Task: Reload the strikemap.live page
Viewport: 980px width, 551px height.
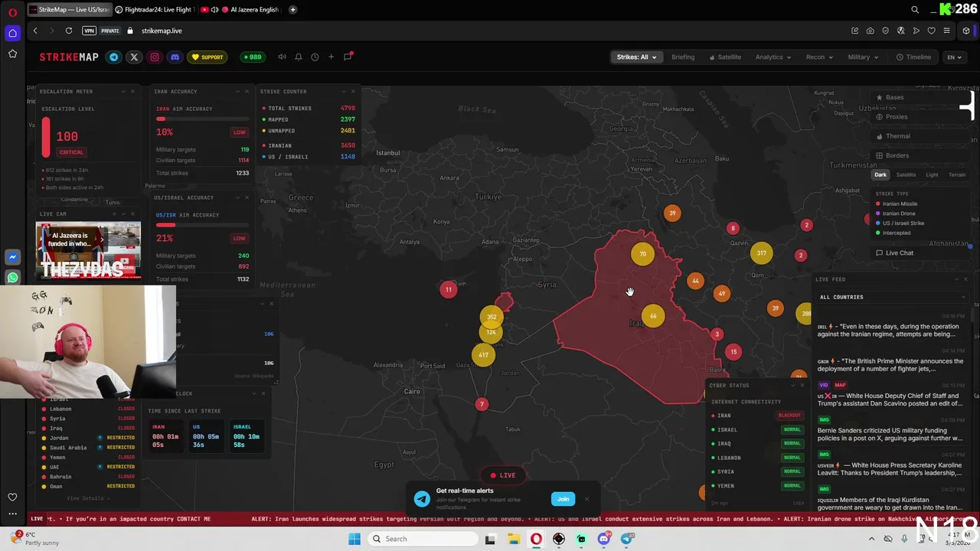Action: pos(69,31)
